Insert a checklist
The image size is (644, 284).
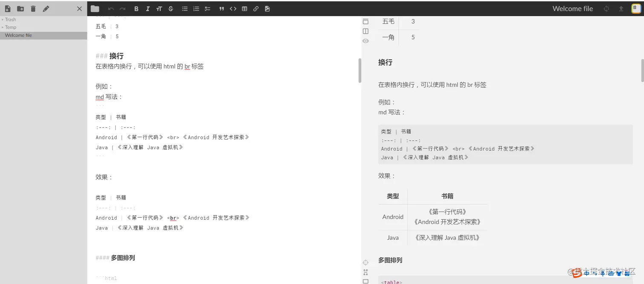click(x=207, y=9)
